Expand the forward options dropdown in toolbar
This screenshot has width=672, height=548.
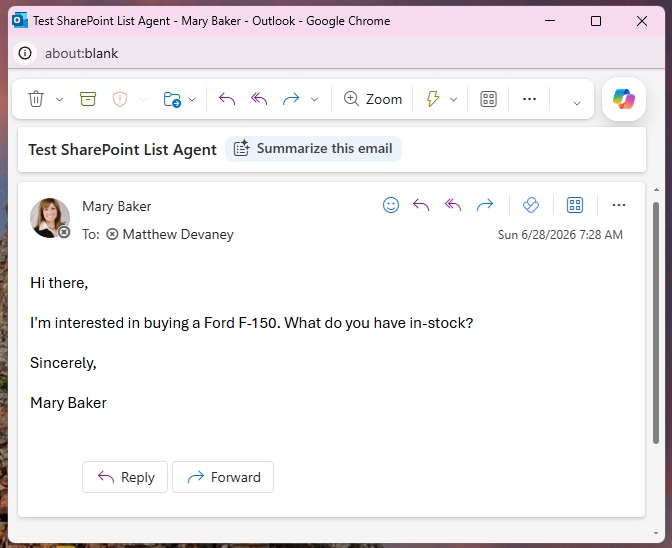click(x=315, y=99)
